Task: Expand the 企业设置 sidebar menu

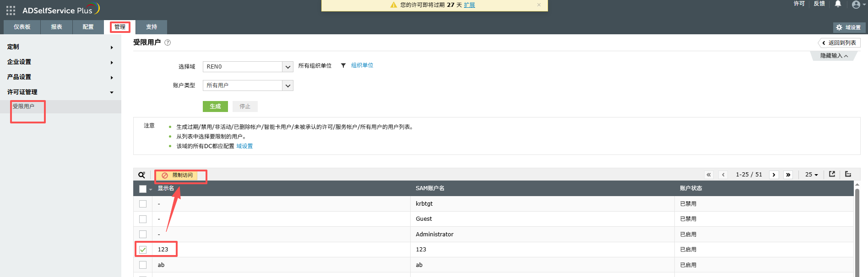Action: [60, 62]
